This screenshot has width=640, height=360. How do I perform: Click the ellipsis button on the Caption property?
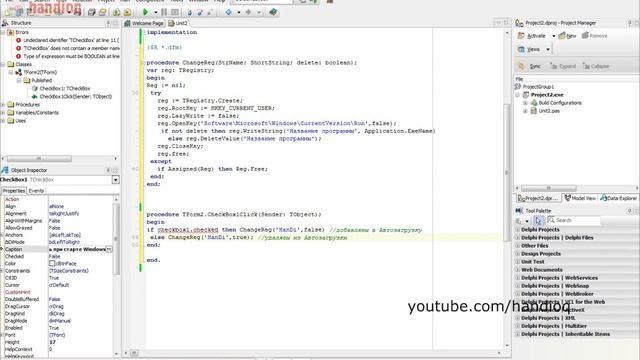tap(109, 249)
